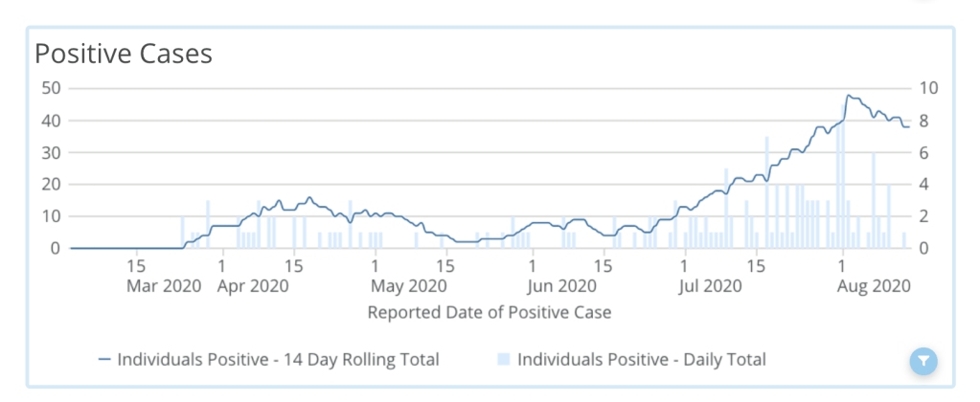Screen dimensions: 980x402
Task: Click the light blue square legend swatch
Action: (503, 360)
